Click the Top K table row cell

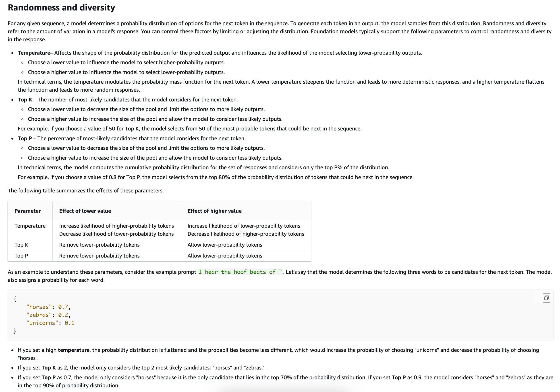[x=21, y=245]
